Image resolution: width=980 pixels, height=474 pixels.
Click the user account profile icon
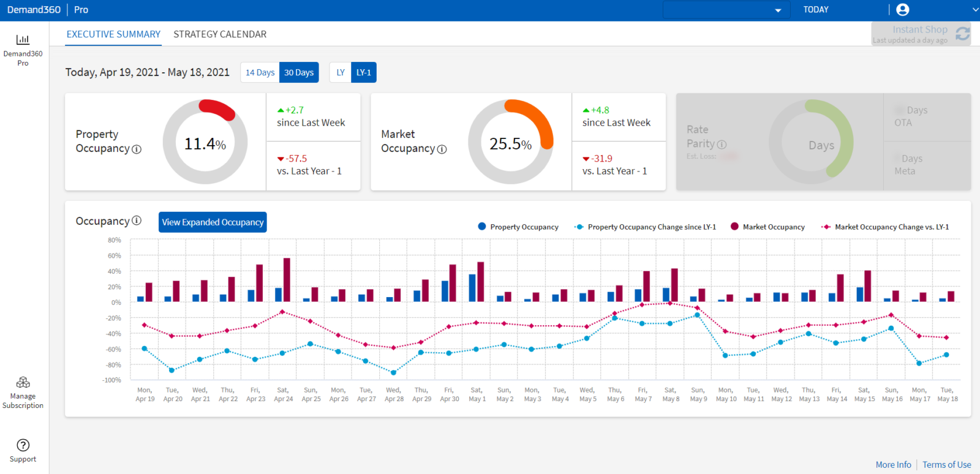(x=902, y=10)
